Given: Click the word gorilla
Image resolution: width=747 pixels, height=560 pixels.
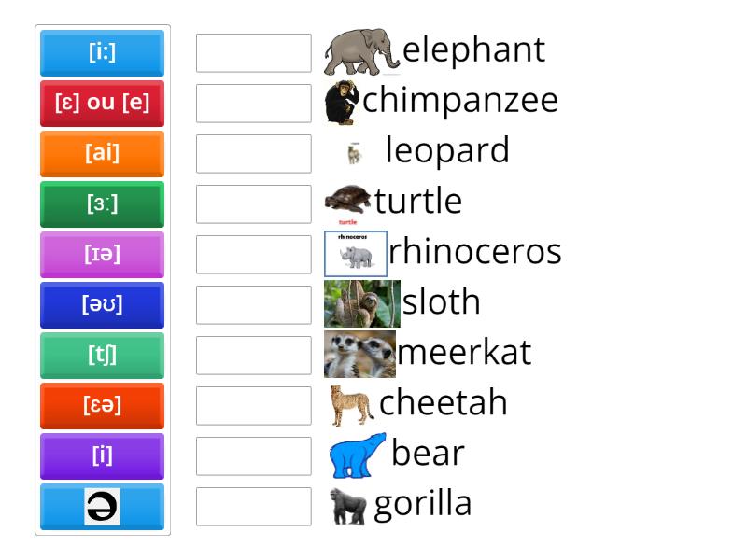Looking at the screenshot, I should coord(422,503).
